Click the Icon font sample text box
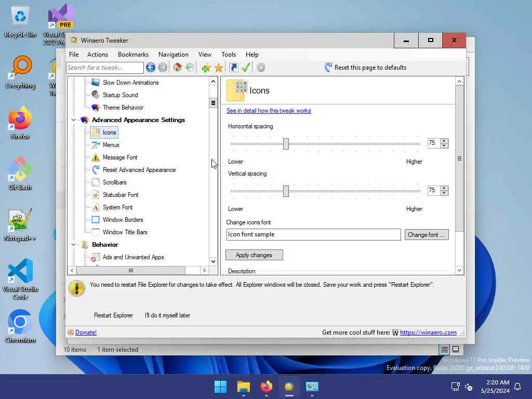Screen dimensions: 532x399 [x=313, y=234]
